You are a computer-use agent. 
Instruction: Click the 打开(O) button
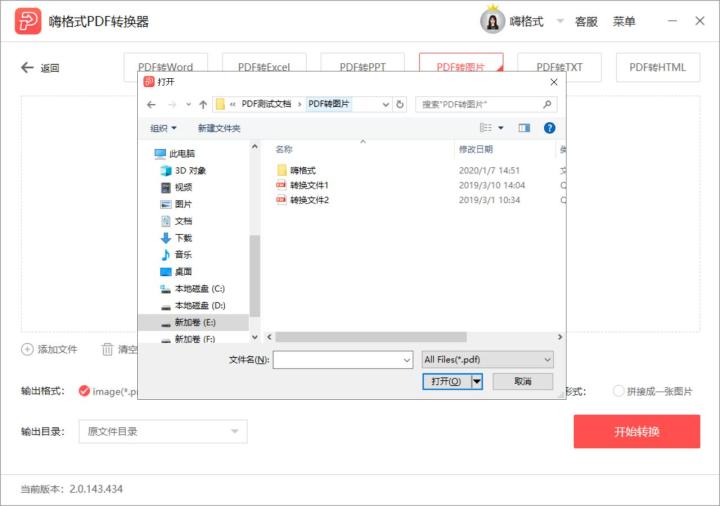tap(446, 381)
